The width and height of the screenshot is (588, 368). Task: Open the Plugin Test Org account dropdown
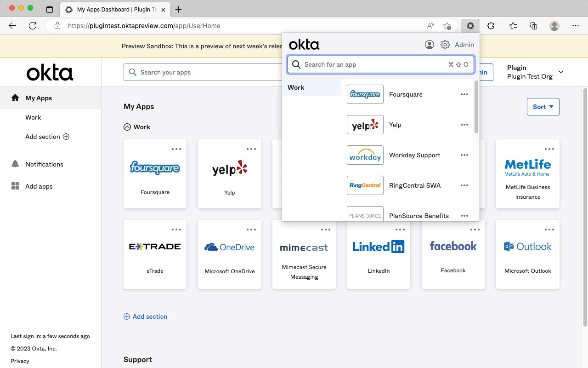[535, 72]
